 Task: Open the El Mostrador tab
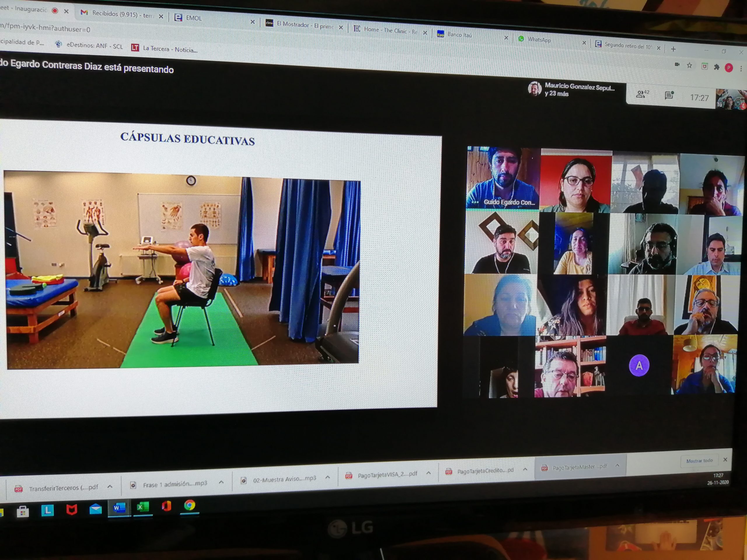click(300, 24)
